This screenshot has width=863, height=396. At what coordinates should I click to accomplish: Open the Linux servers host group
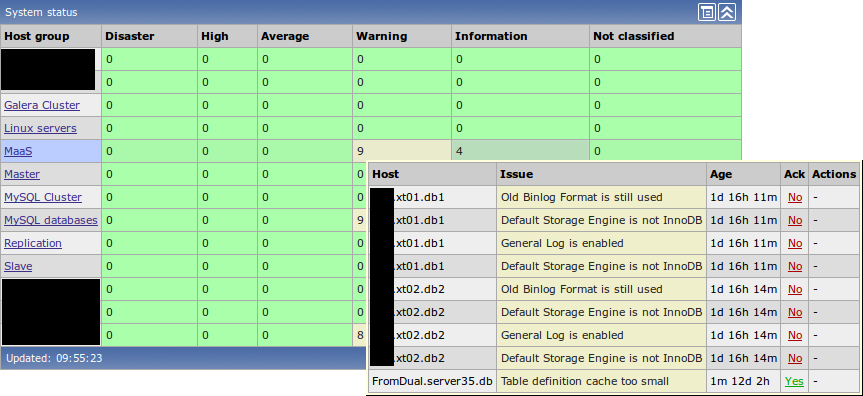click(40, 128)
